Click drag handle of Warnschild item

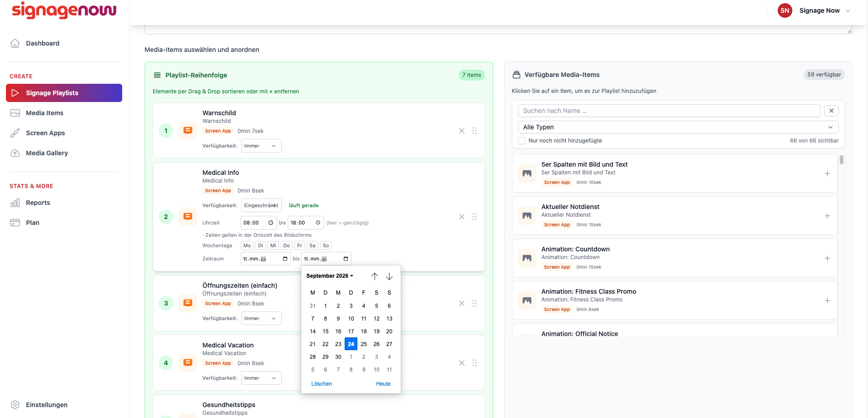click(475, 131)
